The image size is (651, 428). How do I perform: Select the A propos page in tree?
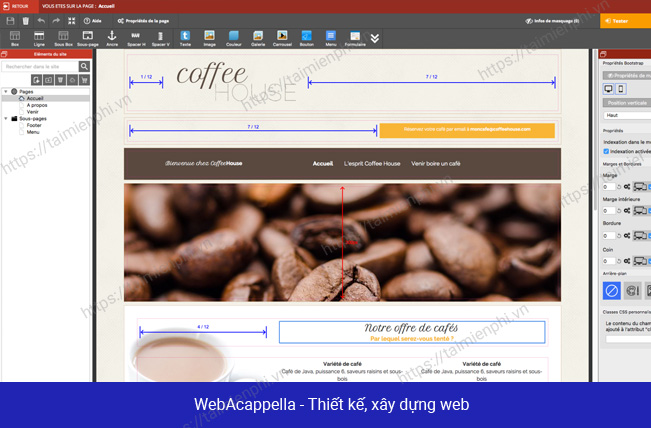pos(37,105)
